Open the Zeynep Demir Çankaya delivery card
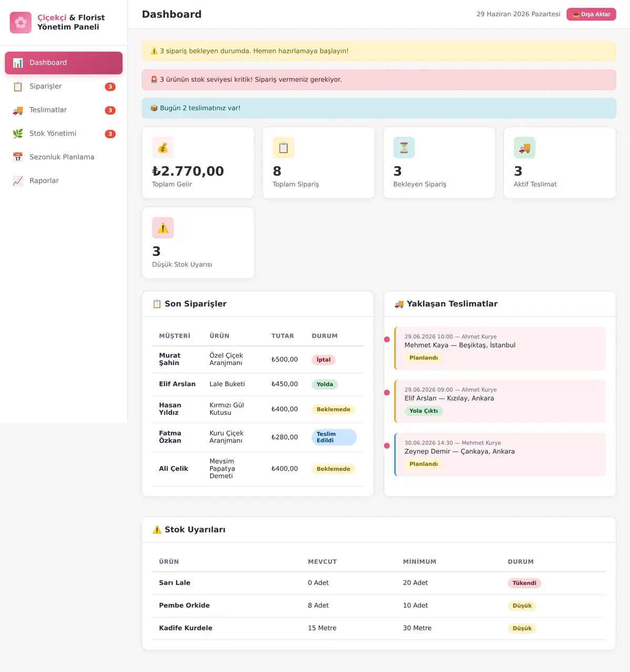Viewport: 630px width, 672px height. [500, 454]
